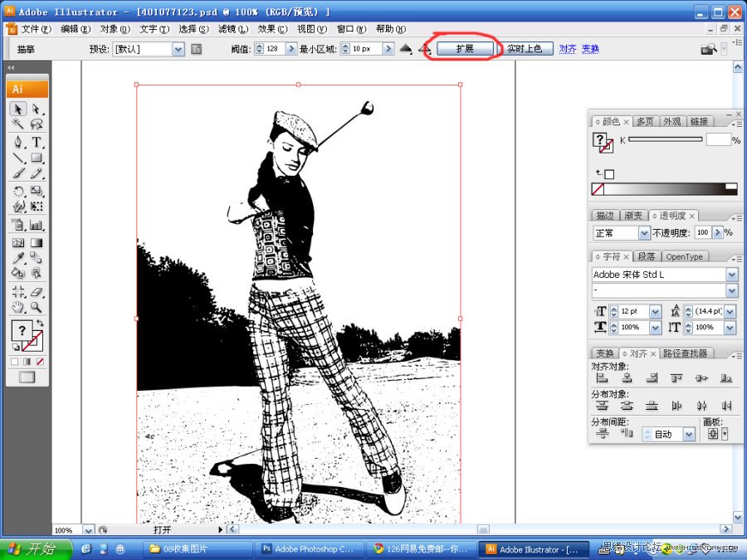Open the preset 默认 dropdown
This screenshot has height=560, width=747.
tap(178, 49)
